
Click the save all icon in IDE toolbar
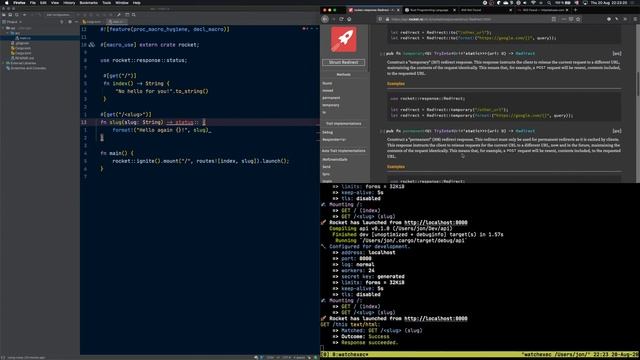(x=10, y=15)
